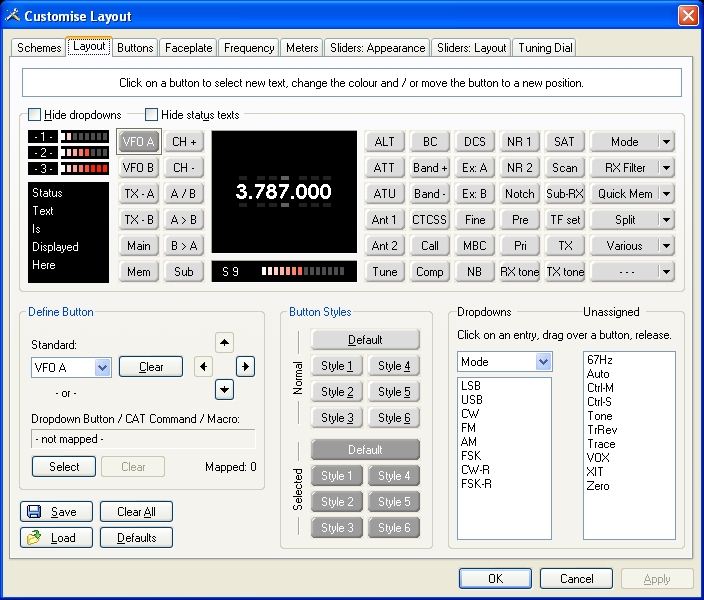Viewport: 704px width, 600px height.
Task: Click the Customise Layout title bar icon
Action: [x=13, y=15]
